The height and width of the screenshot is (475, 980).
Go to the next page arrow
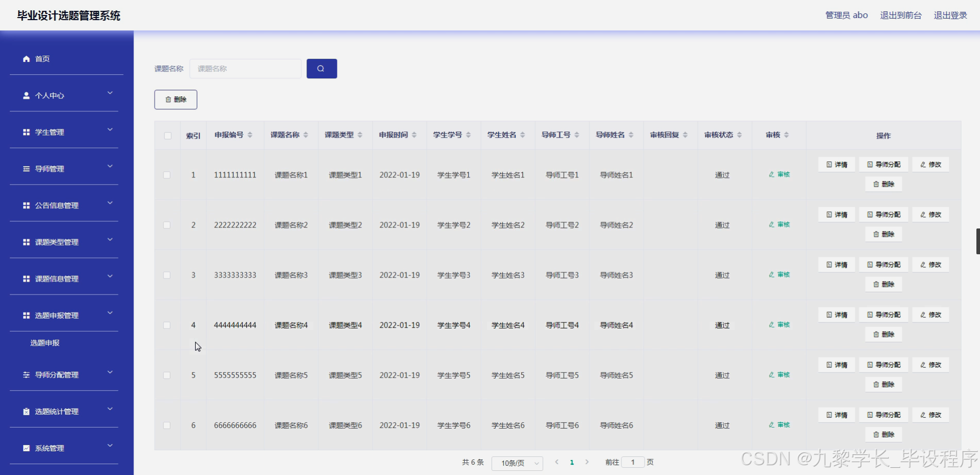[587, 462]
